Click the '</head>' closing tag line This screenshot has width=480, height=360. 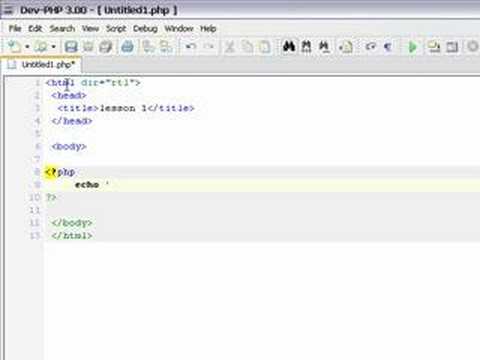72,121
